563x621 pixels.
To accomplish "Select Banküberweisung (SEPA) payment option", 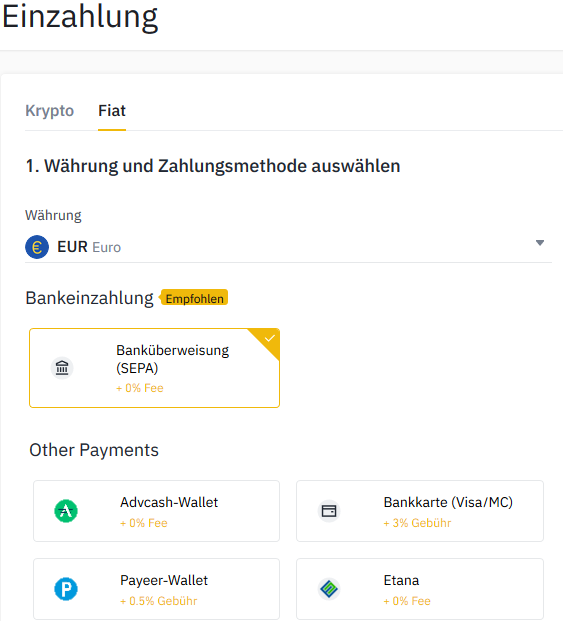I will coord(154,368).
